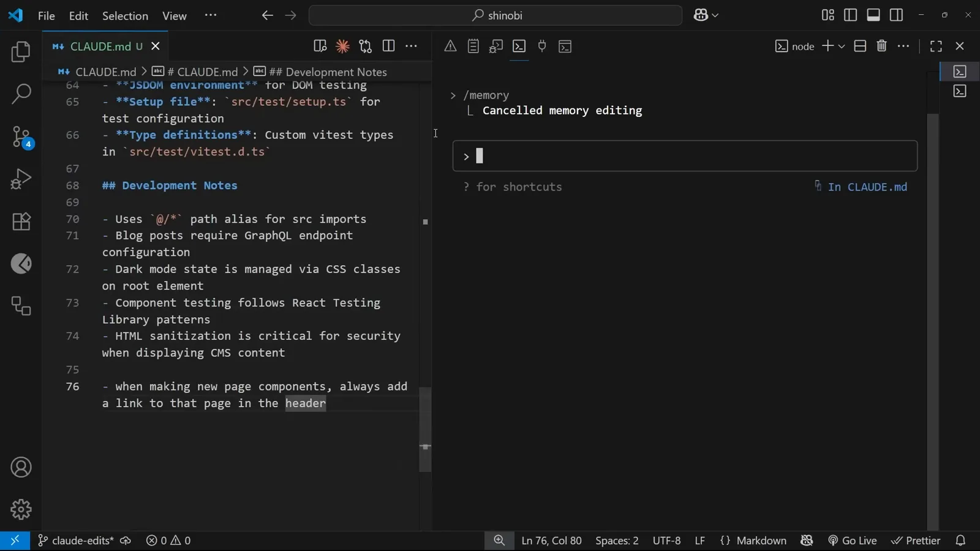Image resolution: width=980 pixels, height=551 pixels.
Task: Click the open changes icon in editor toolbar
Action: pyautogui.click(x=366, y=46)
